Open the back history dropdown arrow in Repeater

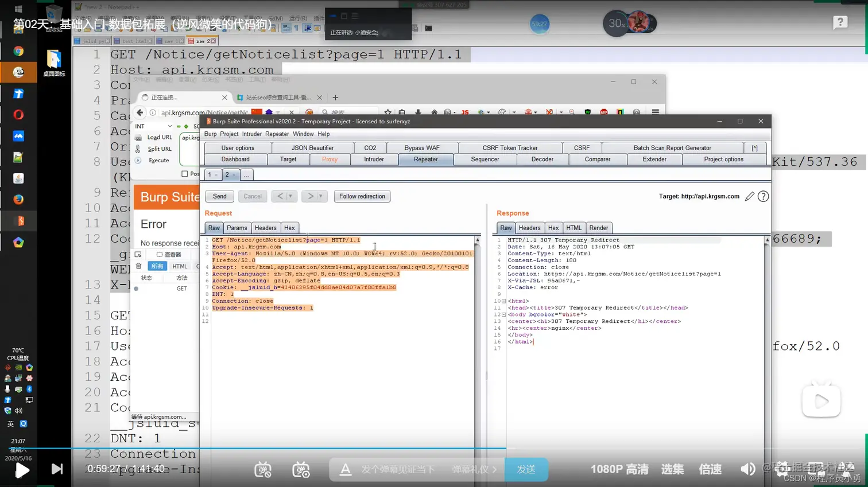290,196
